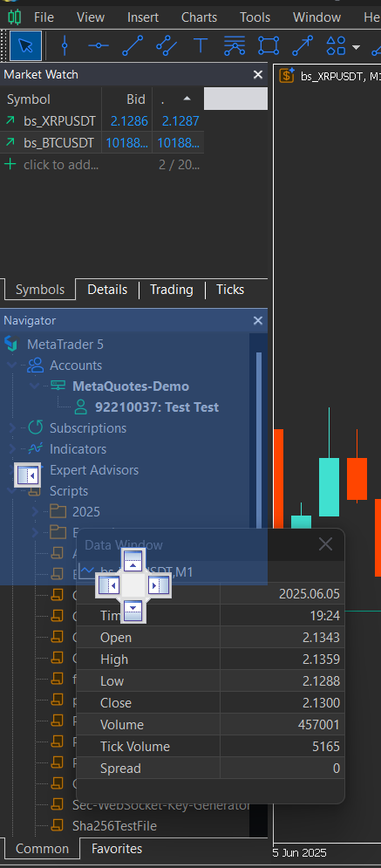Screen dimensions: 381x868
Task: Close the Navigator panel
Action: (258, 320)
